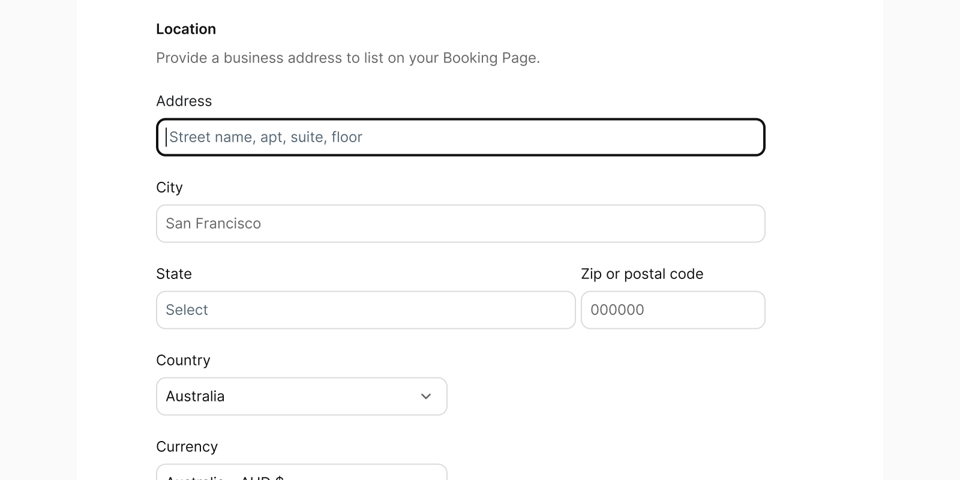
Task: Click the 'Provide a business address' description
Action: pos(348,58)
